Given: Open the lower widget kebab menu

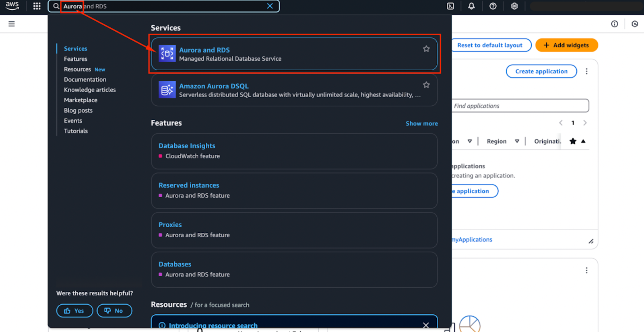Looking at the screenshot, I should click(x=586, y=271).
